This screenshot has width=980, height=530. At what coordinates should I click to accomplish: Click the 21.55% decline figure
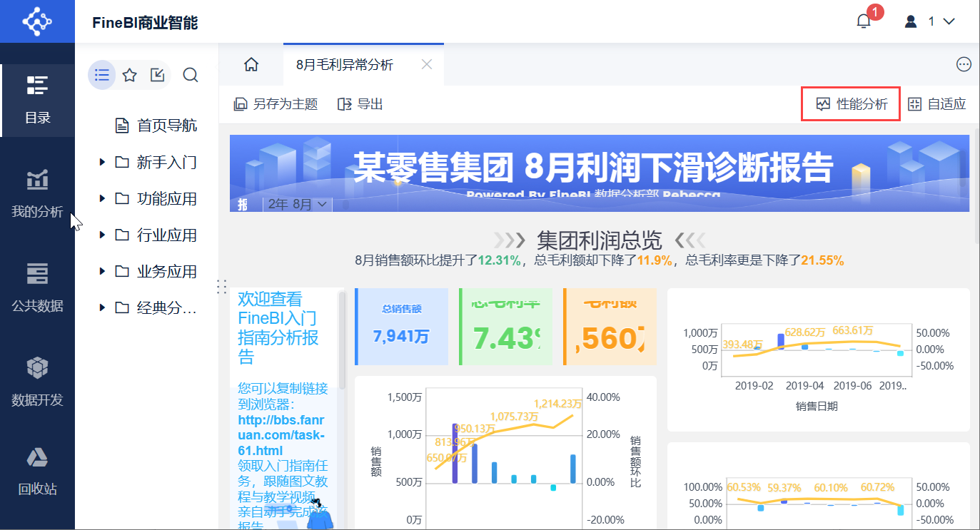pos(822,260)
